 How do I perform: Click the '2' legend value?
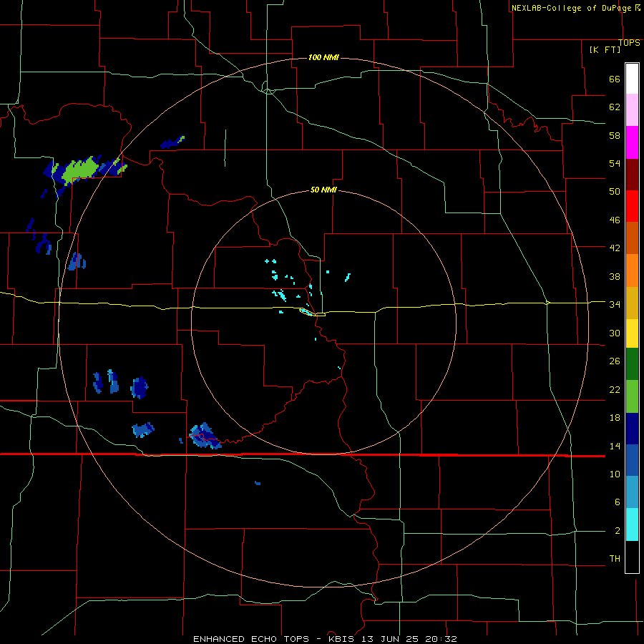point(617,531)
